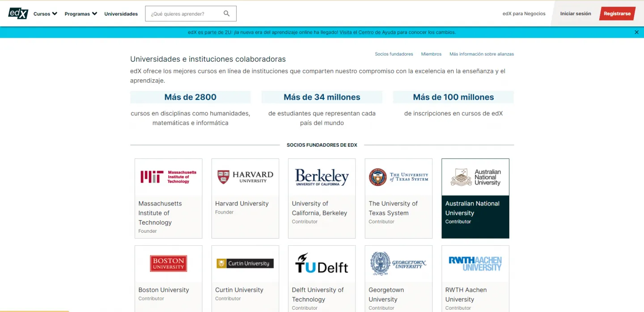Open Massachusetts Institute of Technology card title
644x312 pixels.
[160, 213]
